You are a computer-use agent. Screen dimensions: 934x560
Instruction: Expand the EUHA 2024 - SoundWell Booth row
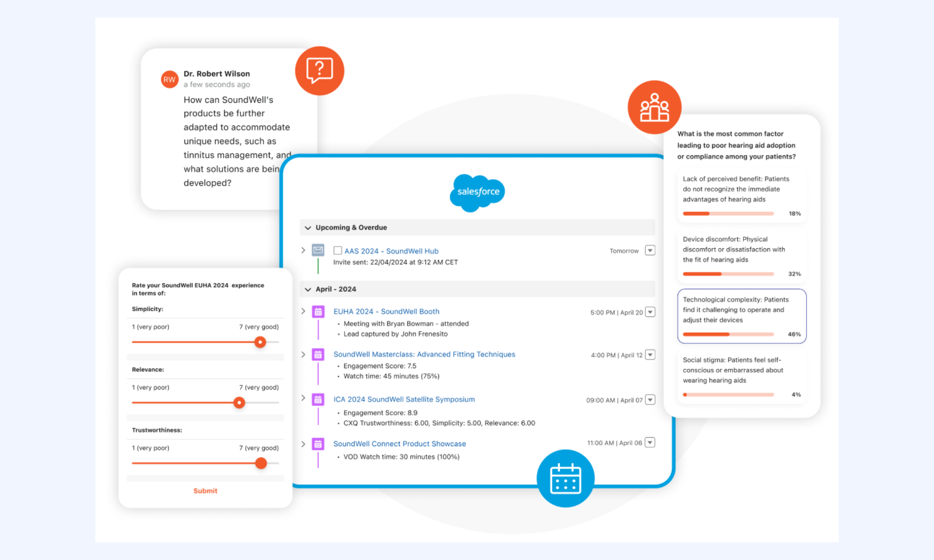click(303, 311)
